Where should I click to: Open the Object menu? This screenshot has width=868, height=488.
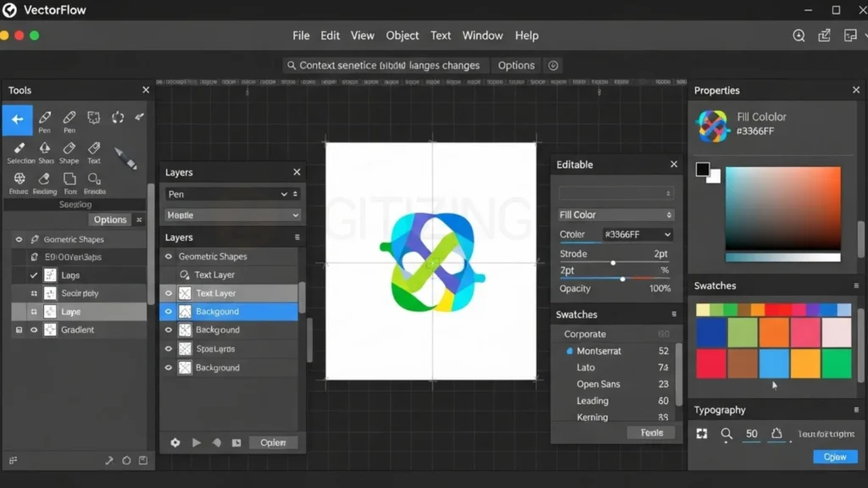(402, 36)
